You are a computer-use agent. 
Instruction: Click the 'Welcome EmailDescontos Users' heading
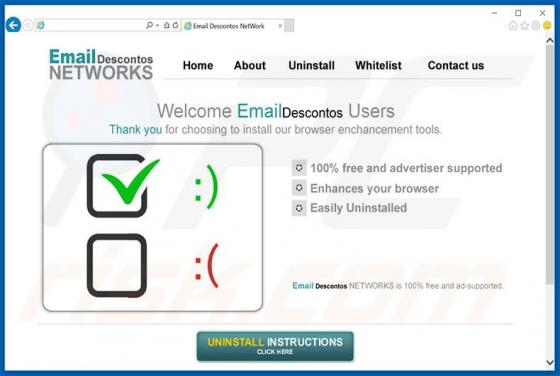[276, 111]
